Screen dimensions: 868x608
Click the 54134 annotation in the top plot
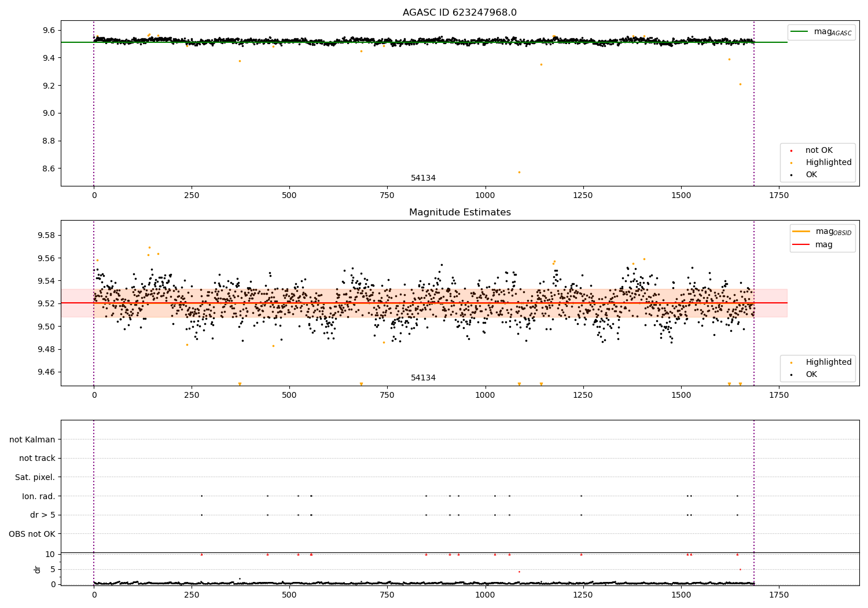pos(424,178)
